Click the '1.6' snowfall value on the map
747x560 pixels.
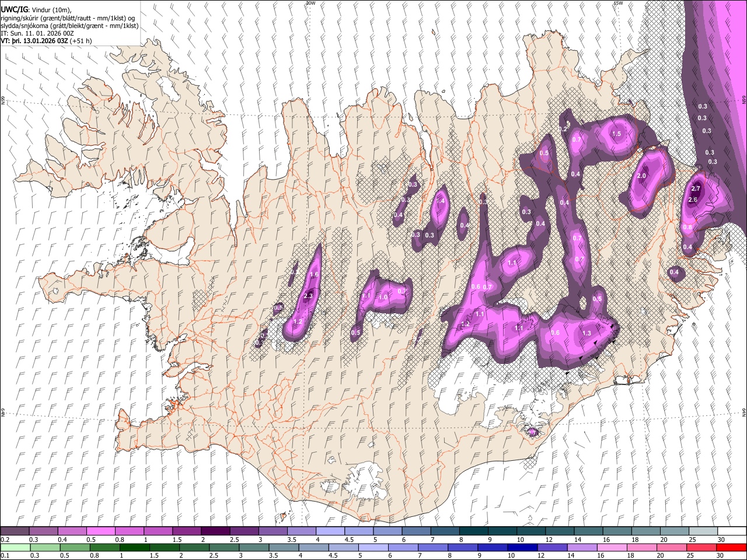[x=313, y=274]
